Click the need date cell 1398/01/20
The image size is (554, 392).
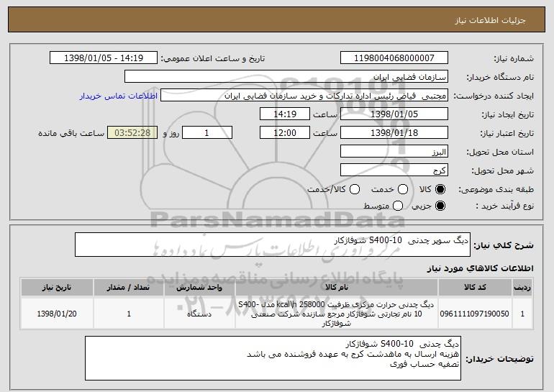pyautogui.click(x=57, y=314)
